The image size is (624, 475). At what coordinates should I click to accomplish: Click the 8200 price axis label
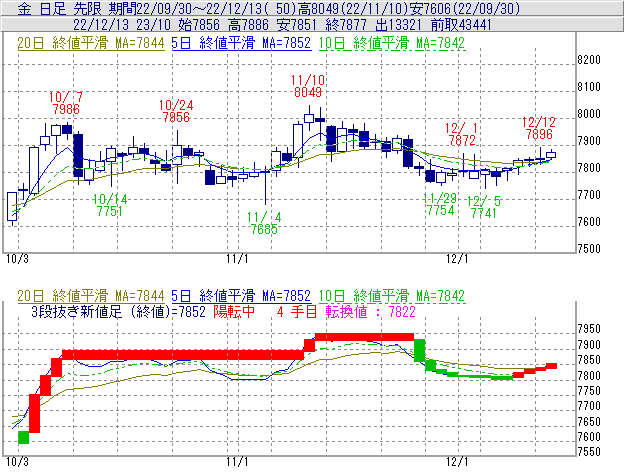coord(589,60)
